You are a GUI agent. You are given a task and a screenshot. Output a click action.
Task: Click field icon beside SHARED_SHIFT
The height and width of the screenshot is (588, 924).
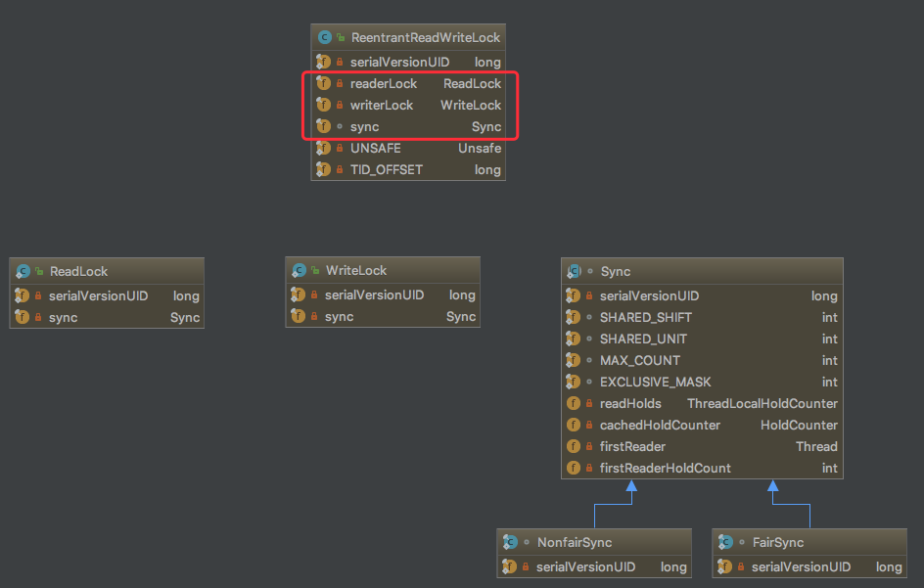(x=574, y=317)
